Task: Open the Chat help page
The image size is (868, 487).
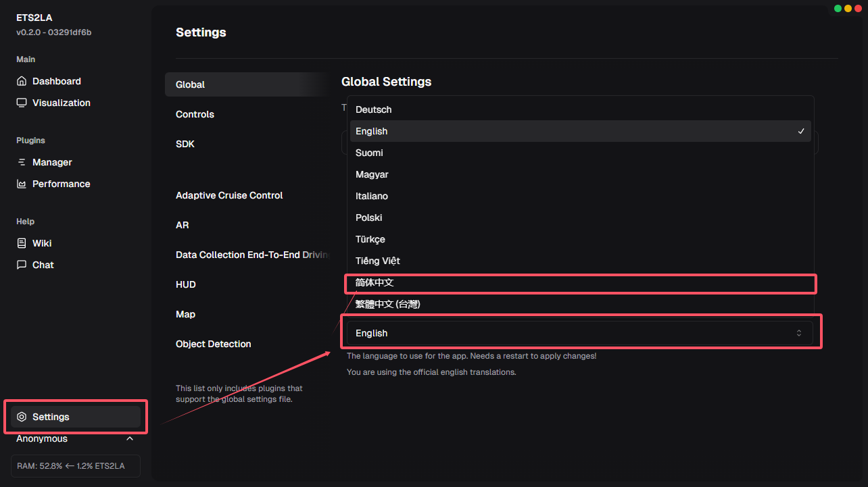Action: (x=76, y=265)
